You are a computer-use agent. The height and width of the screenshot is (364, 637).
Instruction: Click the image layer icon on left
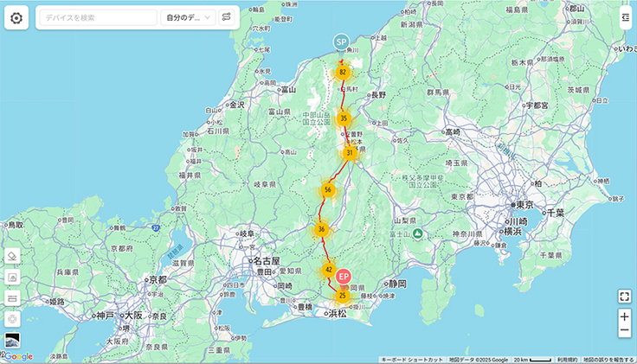click(x=12, y=277)
